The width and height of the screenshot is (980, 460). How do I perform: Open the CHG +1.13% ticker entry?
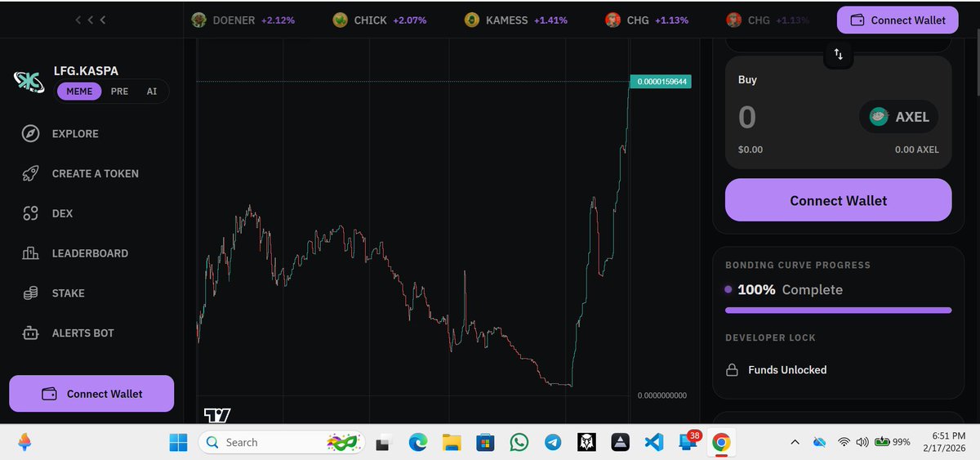[x=647, y=20]
